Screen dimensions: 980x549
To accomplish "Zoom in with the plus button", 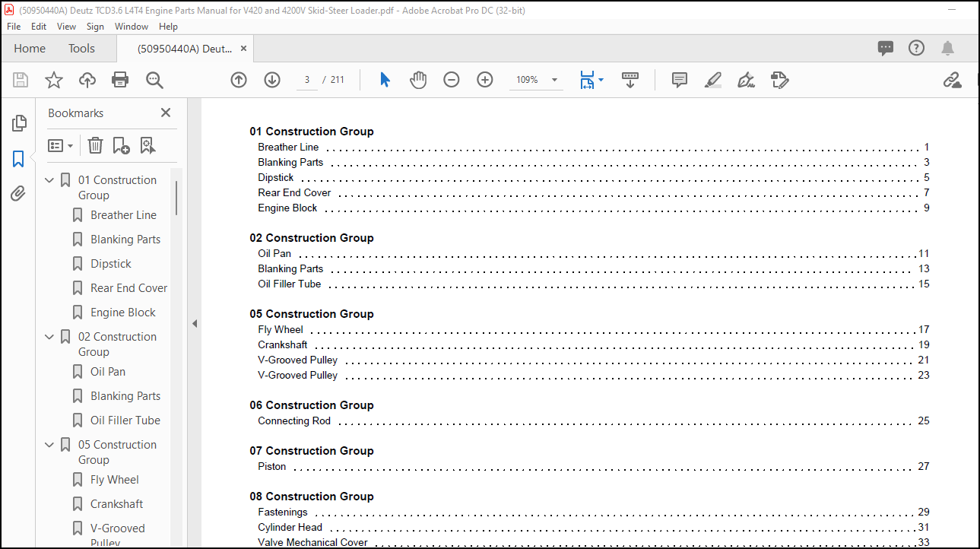I will pyautogui.click(x=485, y=80).
